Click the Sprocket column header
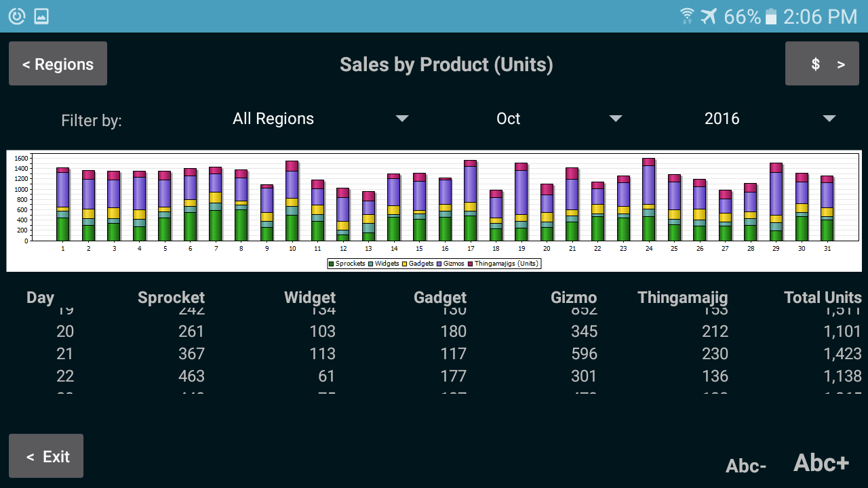This screenshot has height=488, width=868. (x=171, y=297)
